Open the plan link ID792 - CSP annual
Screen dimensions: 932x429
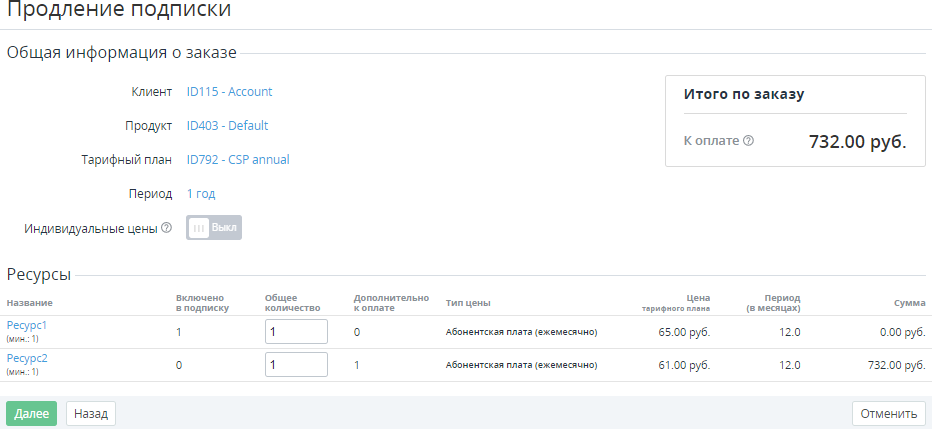(x=238, y=160)
